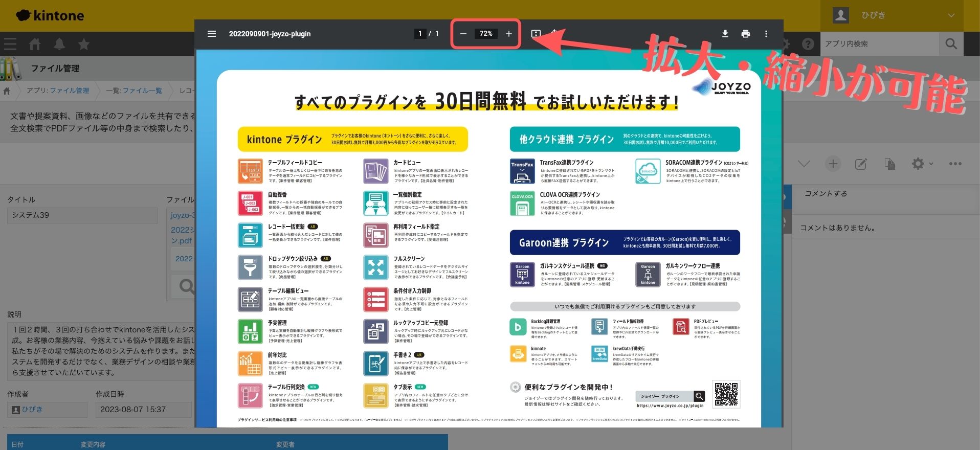This screenshot has width=980, height=450.
Task: Click the QR code in the PDF
Action: click(726, 394)
